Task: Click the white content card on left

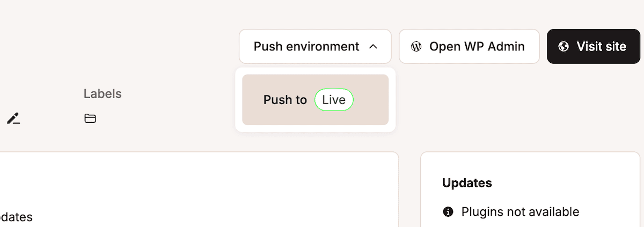Action: [199, 188]
